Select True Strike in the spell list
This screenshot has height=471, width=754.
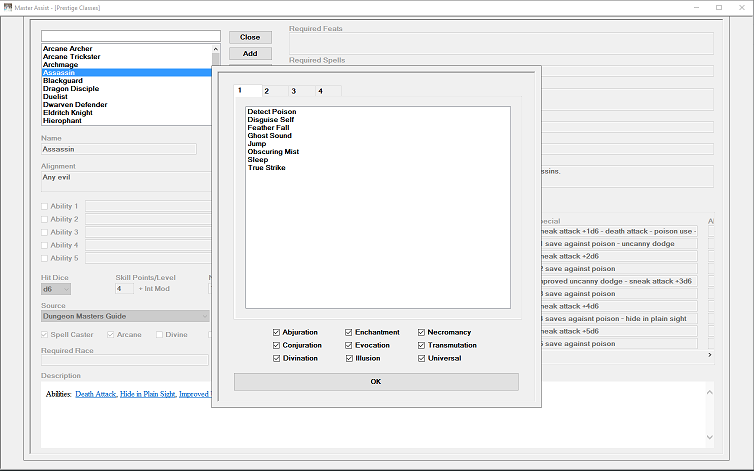pyautogui.click(x=267, y=167)
